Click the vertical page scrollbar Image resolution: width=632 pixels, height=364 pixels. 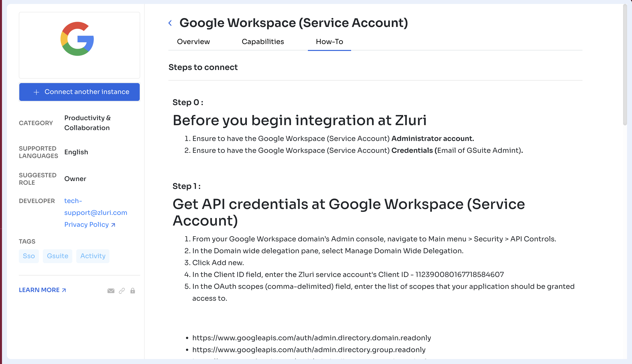(x=625, y=65)
